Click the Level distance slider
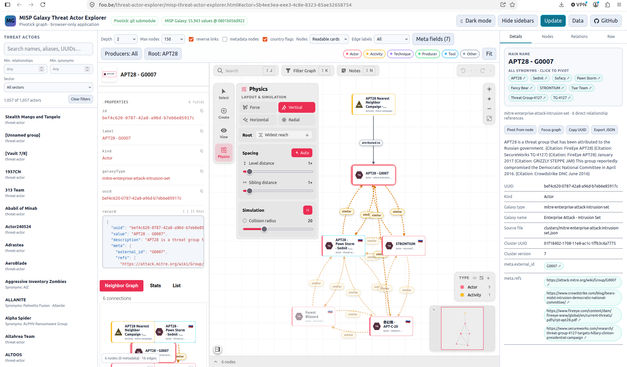 [x=278, y=172]
